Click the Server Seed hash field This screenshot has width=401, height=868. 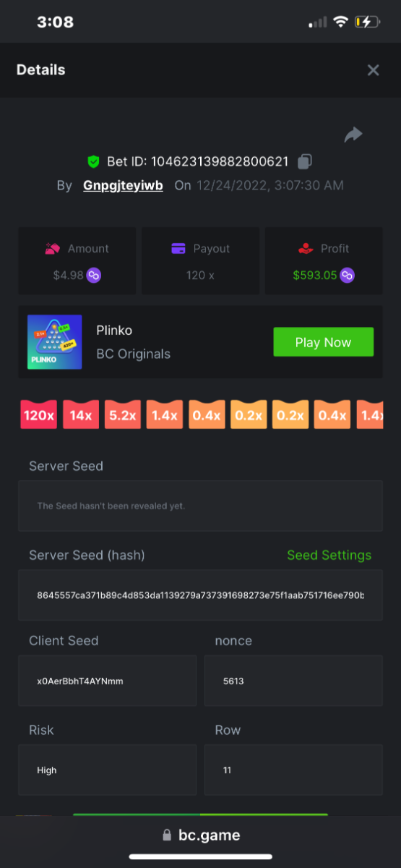click(200, 595)
